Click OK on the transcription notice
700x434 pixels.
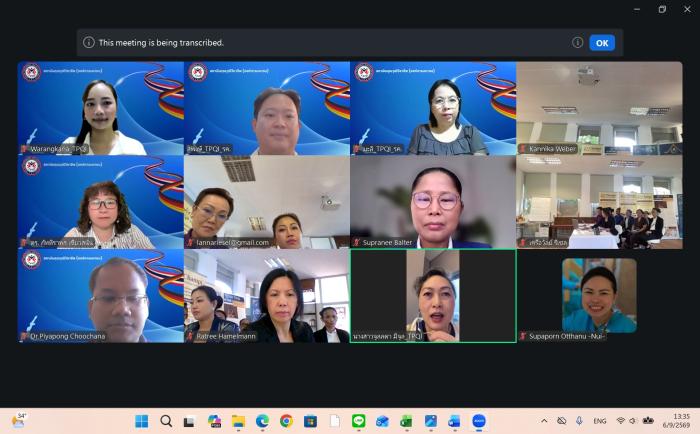coord(602,43)
